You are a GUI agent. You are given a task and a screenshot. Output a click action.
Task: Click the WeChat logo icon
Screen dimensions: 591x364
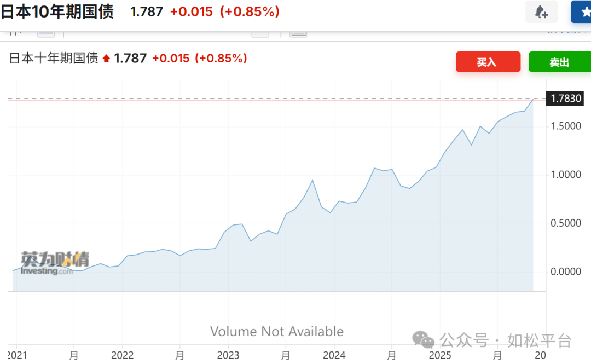click(x=424, y=340)
